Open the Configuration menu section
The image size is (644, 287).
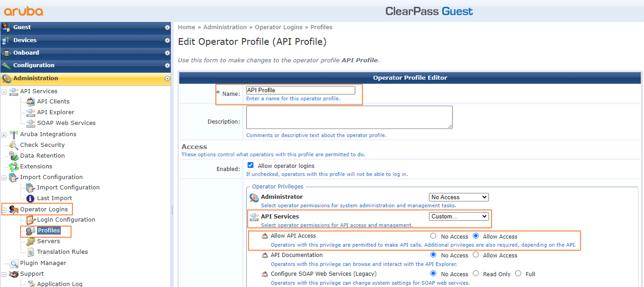click(85, 65)
